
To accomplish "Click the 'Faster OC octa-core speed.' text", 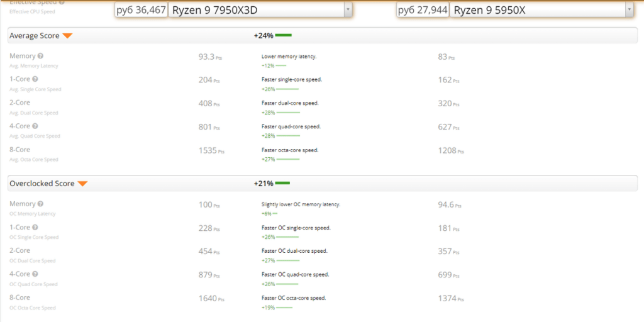I will tap(294, 297).
